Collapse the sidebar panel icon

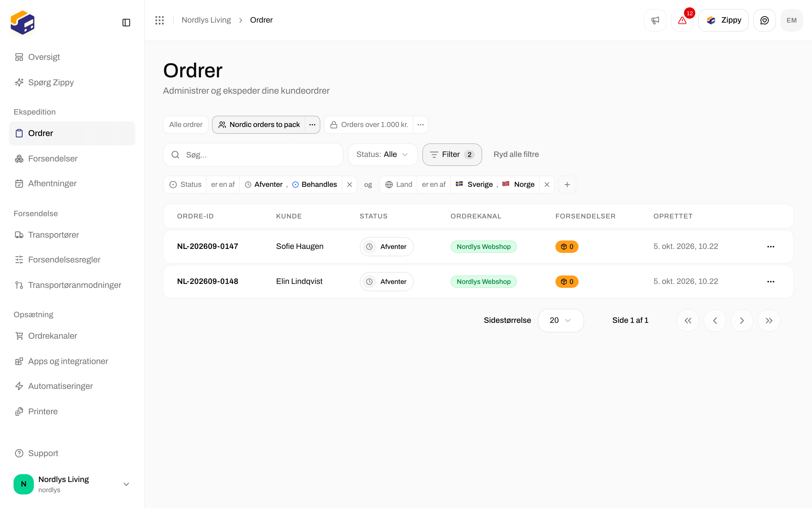pyautogui.click(x=126, y=23)
